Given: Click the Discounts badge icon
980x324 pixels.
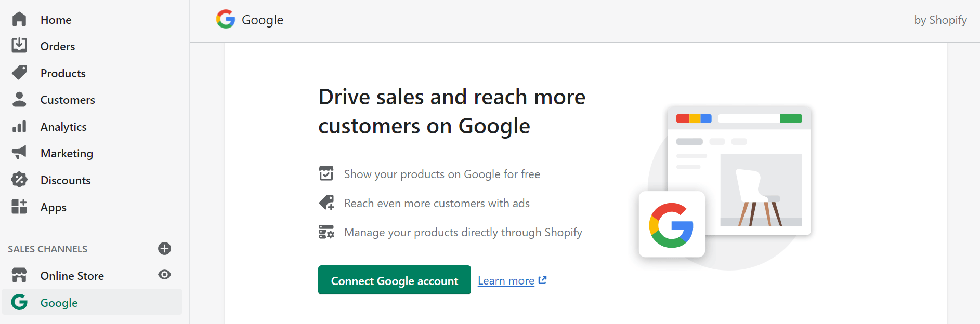Looking at the screenshot, I should [19, 180].
